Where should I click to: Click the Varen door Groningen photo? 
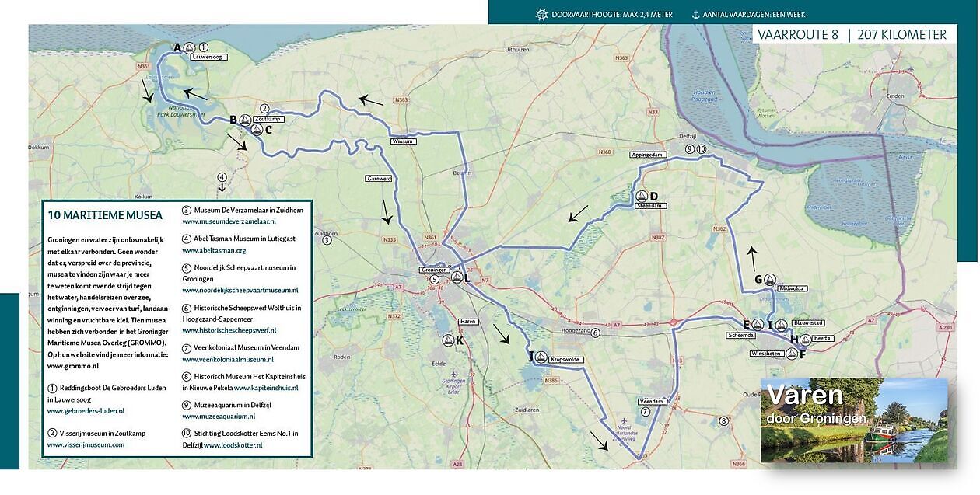pos(853,420)
